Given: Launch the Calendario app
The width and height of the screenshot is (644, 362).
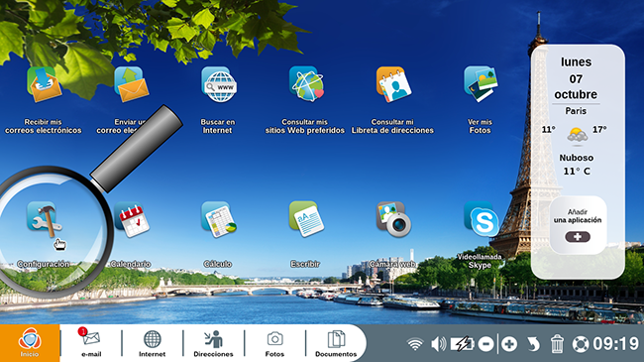Looking at the screenshot, I should point(132,219).
